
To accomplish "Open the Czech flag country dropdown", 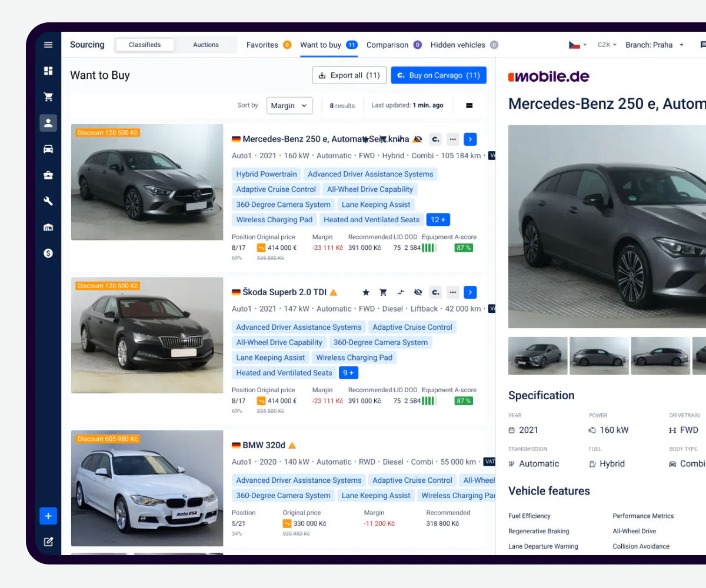I will pos(577,45).
